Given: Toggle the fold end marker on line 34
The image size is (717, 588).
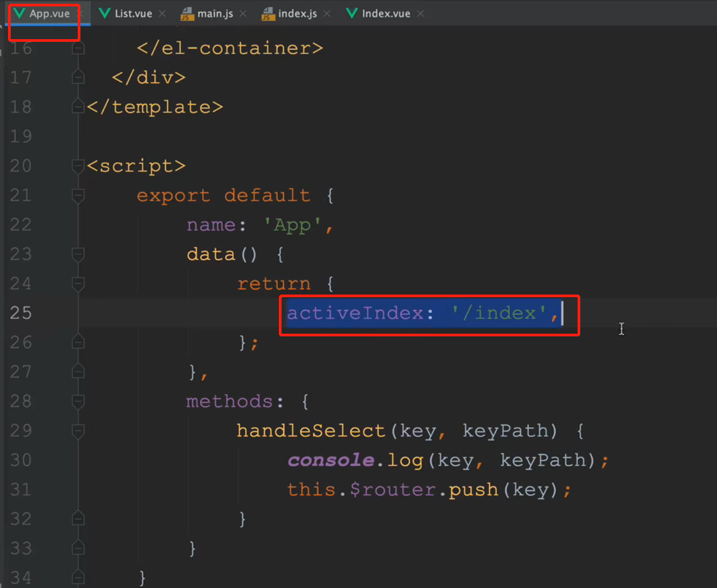Looking at the screenshot, I should pyautogui.click(x=78, y=578).
